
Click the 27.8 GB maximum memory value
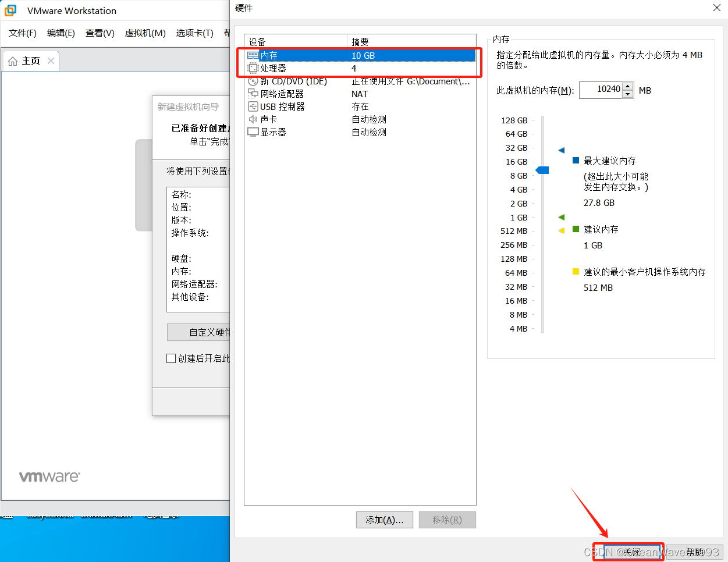599,203
